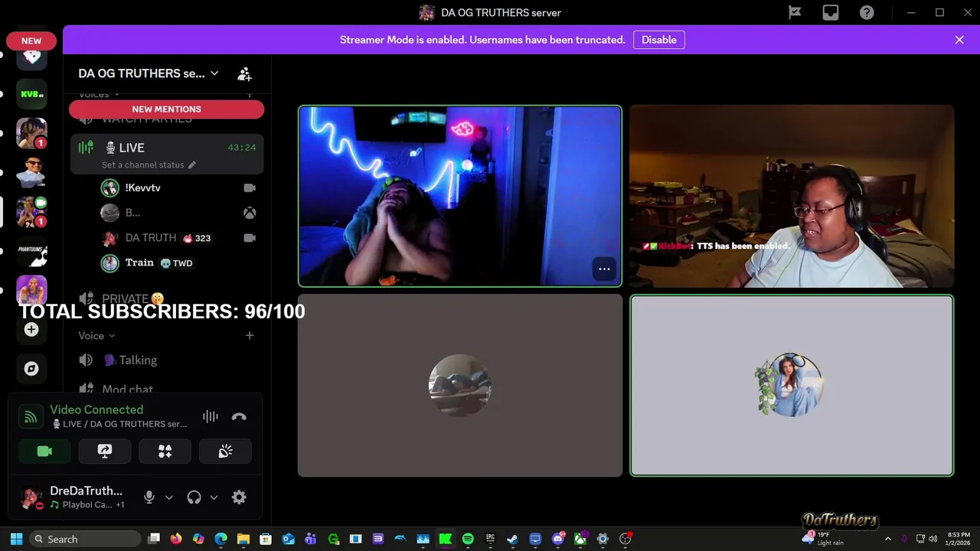
Task: Create channel in Voice category with plus
Action: click(249, 335)
